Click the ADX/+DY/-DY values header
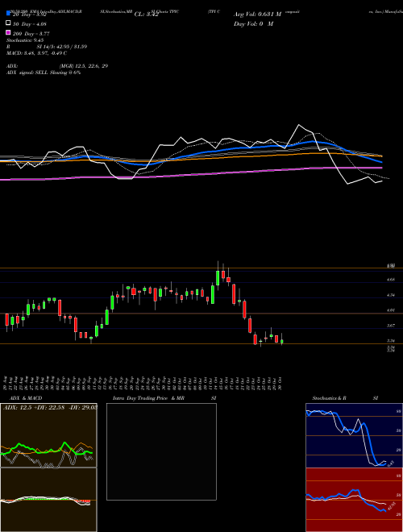This screenshot has width=403, height=532. 50,407
